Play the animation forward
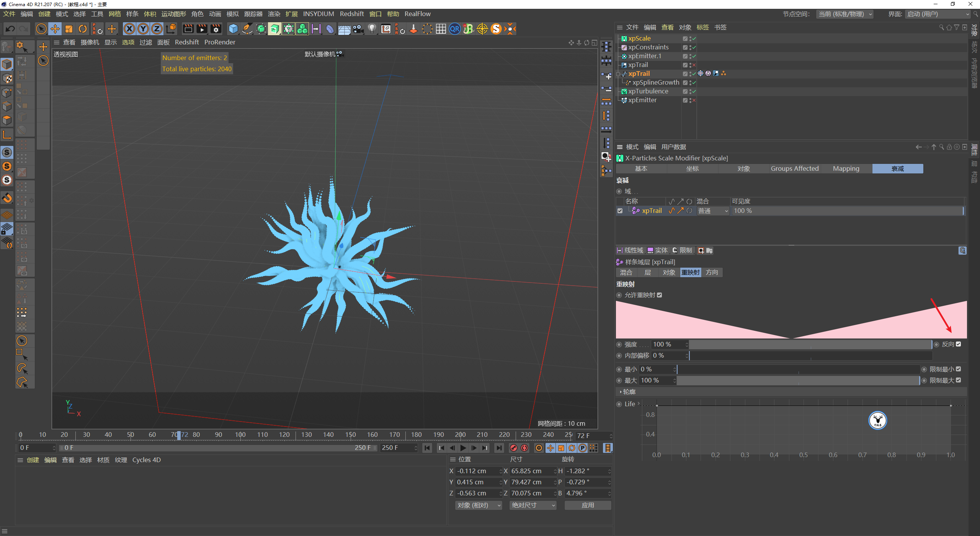The width and height of the screenshot is (980, 536). pos(463,448)
